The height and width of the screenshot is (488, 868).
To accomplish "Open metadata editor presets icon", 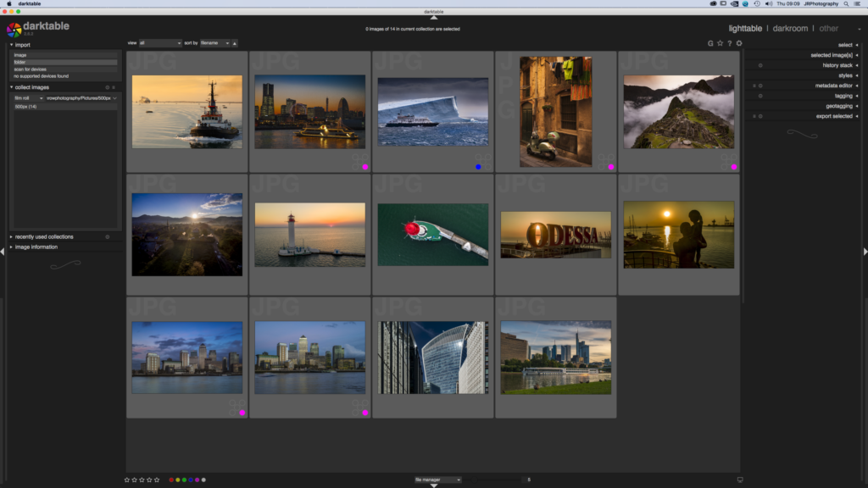I will (x=754, y=86).
